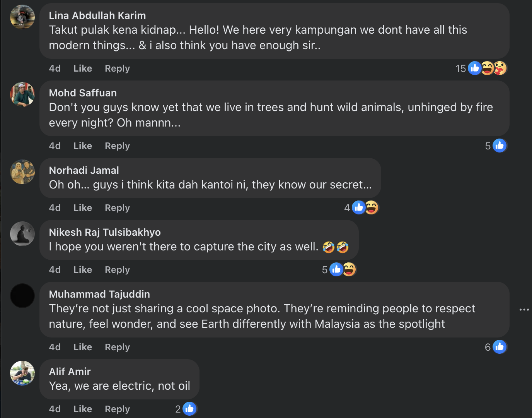Like Muhammad Tajuddin's comment
532x418 pixels.
[x=83, y=347]
